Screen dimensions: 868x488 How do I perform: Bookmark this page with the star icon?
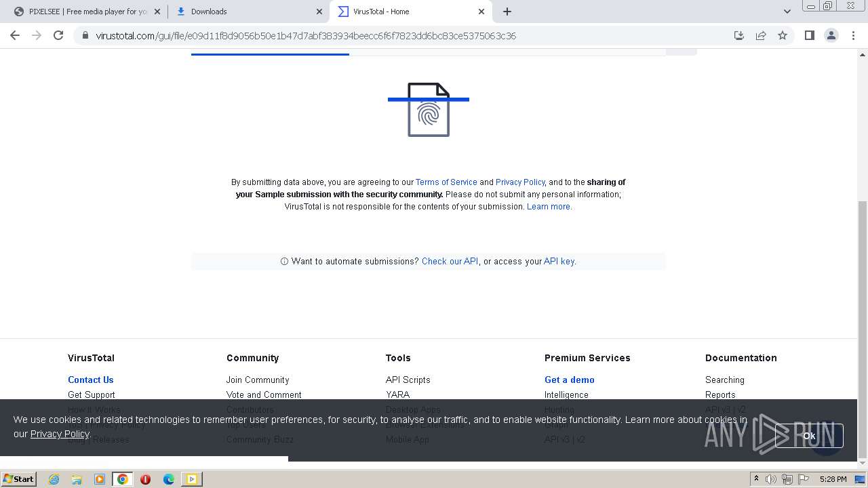click(783, 35)
